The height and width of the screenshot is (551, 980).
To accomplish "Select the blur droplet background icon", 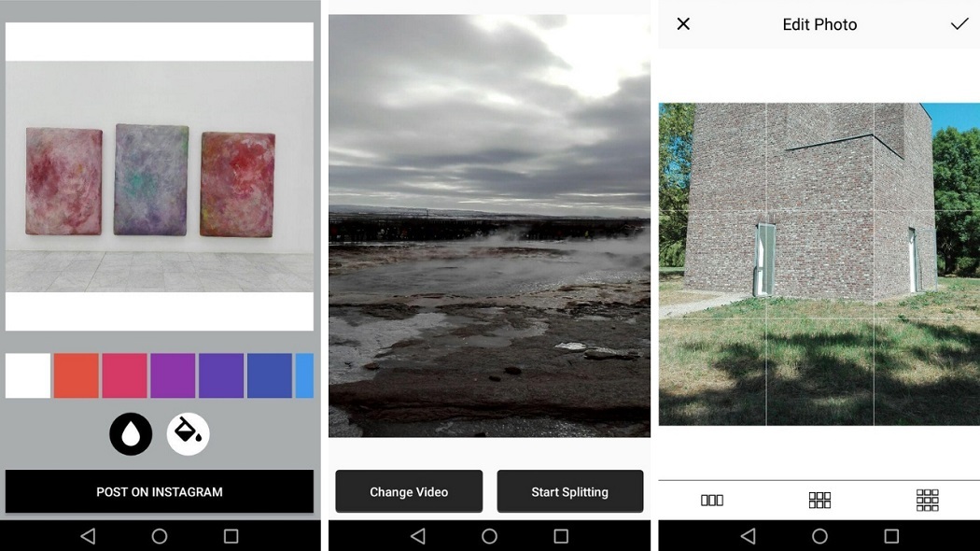I will coord(131,433).
